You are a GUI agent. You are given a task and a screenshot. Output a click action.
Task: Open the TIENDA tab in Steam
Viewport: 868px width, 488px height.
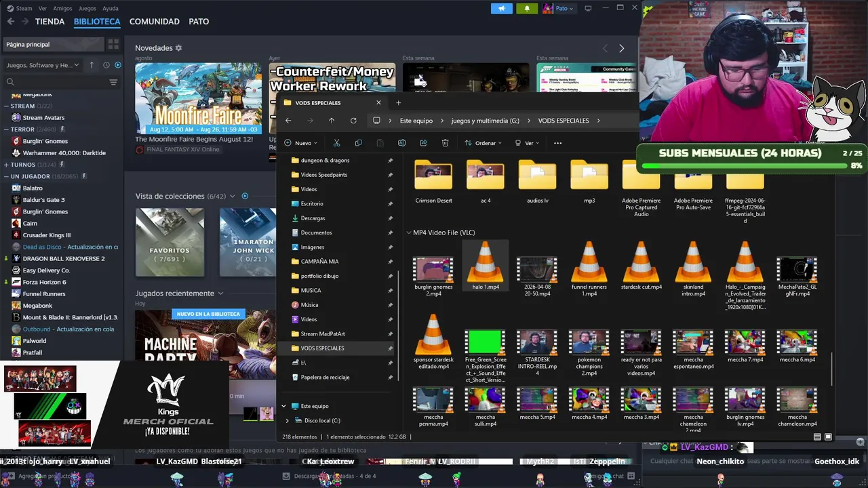click(50, 22)
